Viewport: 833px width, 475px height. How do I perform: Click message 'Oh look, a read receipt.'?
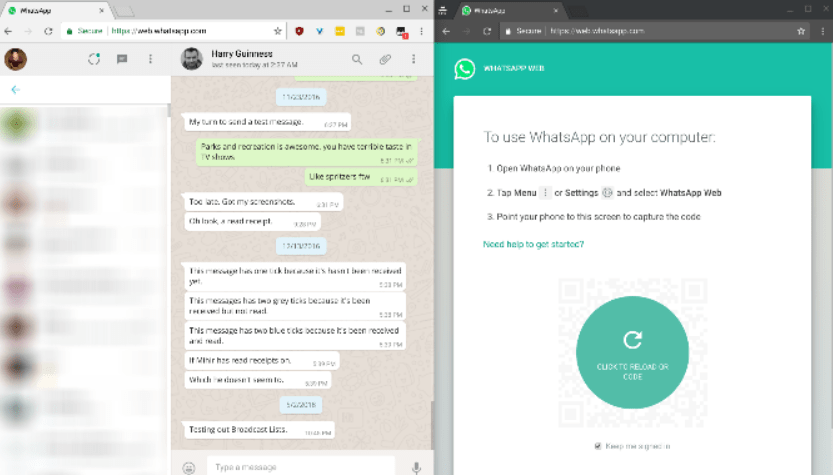252,221
